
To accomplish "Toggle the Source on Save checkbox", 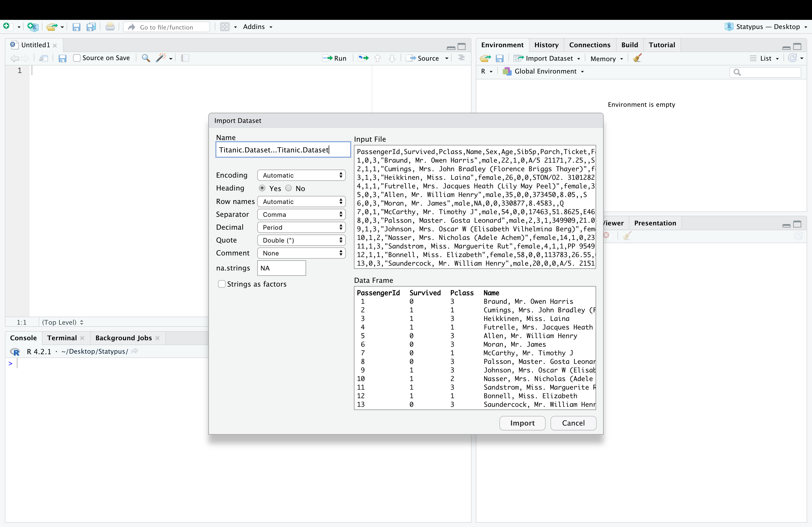I will coord(77,58).
